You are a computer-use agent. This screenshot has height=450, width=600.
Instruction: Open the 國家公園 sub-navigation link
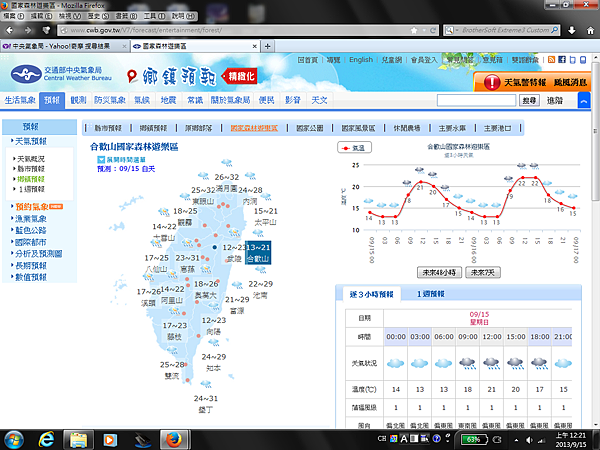(310, 128)
